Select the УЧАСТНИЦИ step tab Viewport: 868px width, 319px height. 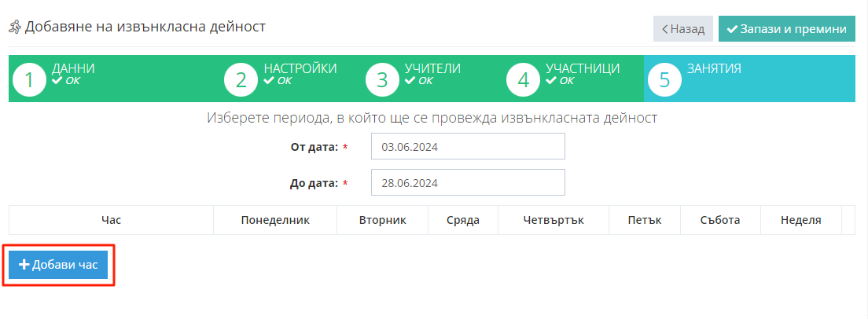click(x=583, y=69)
